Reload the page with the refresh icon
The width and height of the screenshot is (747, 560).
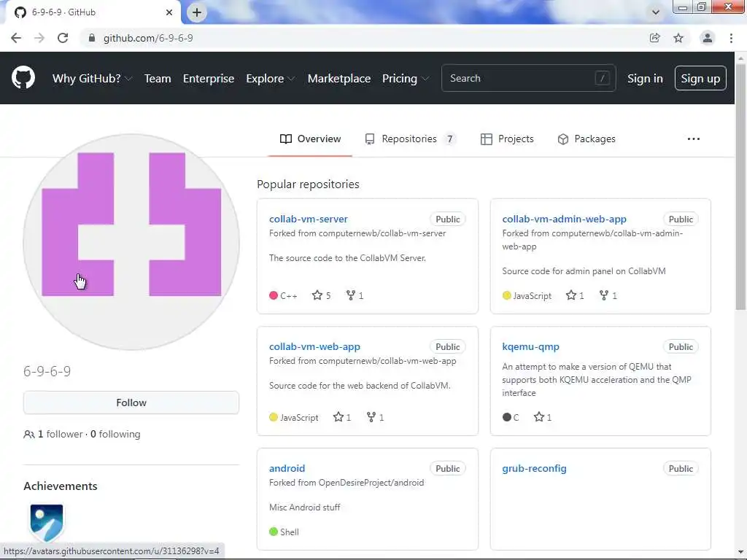tap(63, 38)
